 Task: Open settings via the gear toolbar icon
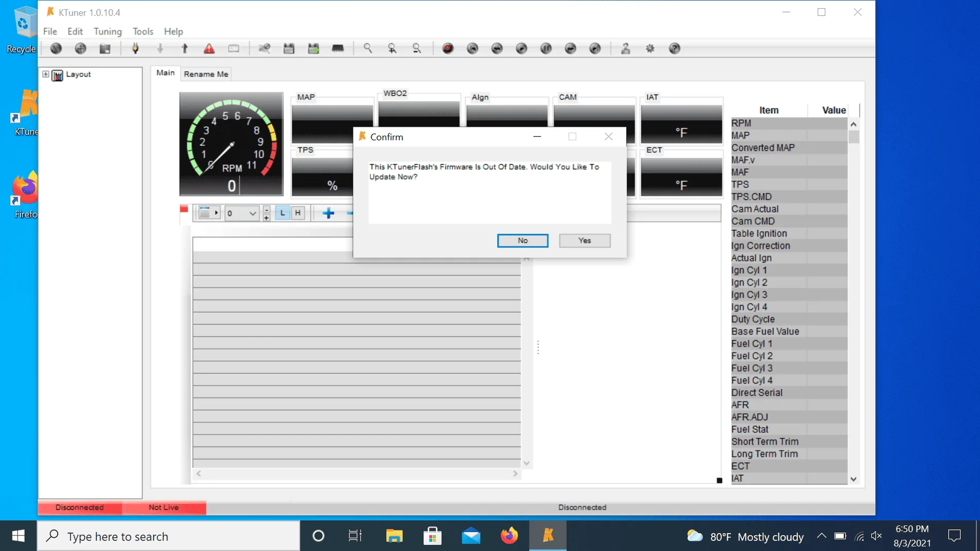click(650, 48)
